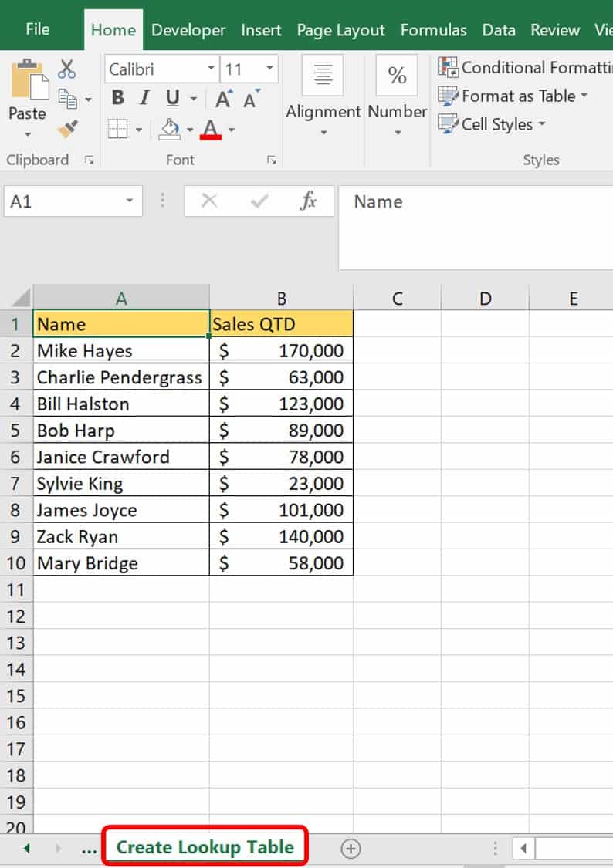Viewport: 613px width, 868px height.
Task: Open Create Lookup Table sheet tab
Action: coord(205,847)
